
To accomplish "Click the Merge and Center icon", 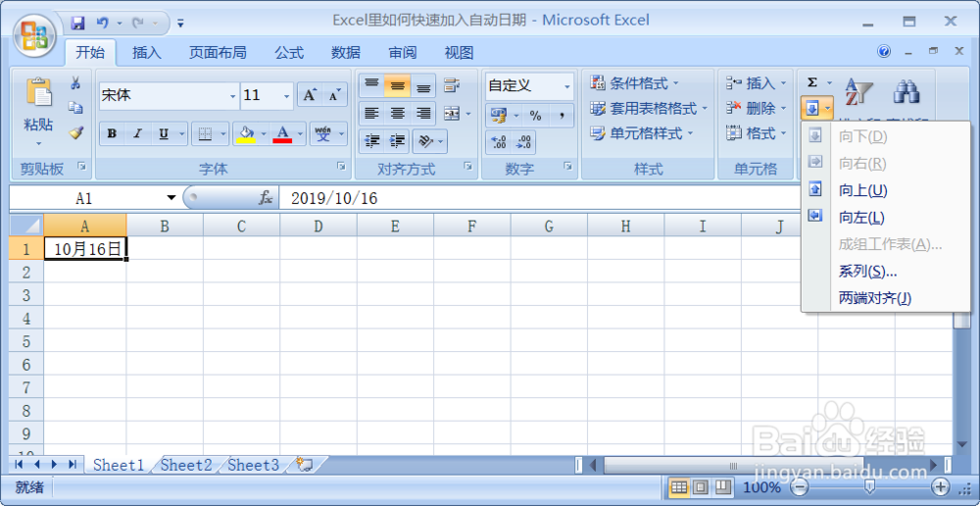I will (x=451, y=113).
